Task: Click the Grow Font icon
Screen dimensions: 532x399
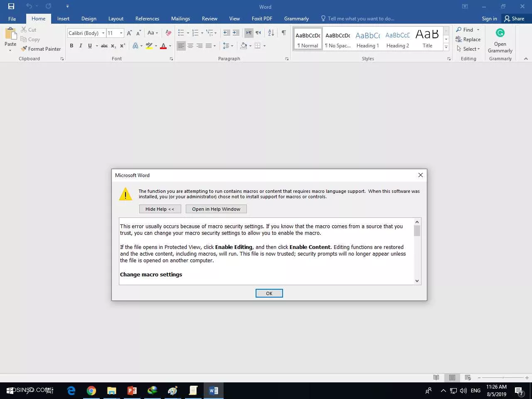Action: click(x=129, y=33)
